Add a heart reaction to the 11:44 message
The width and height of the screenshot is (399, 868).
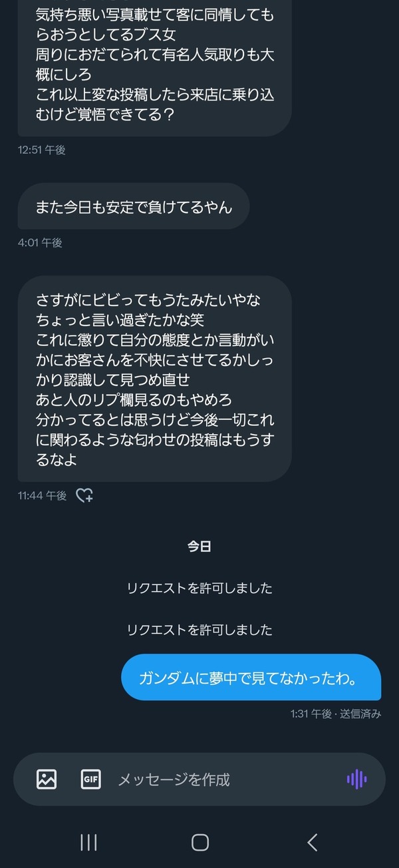[x=84, y=495]
